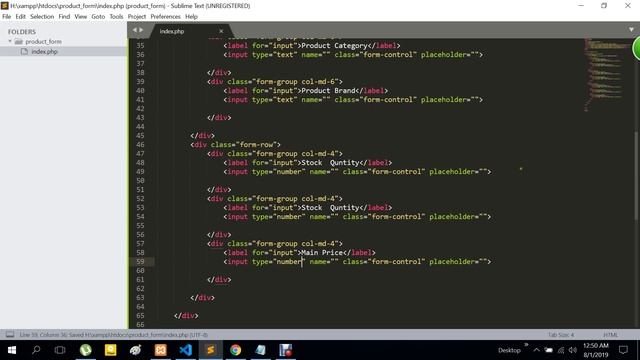
Task: Open the yellow sticky notes taskbar app
Action: pyautogui.click(x=111, y=350)
